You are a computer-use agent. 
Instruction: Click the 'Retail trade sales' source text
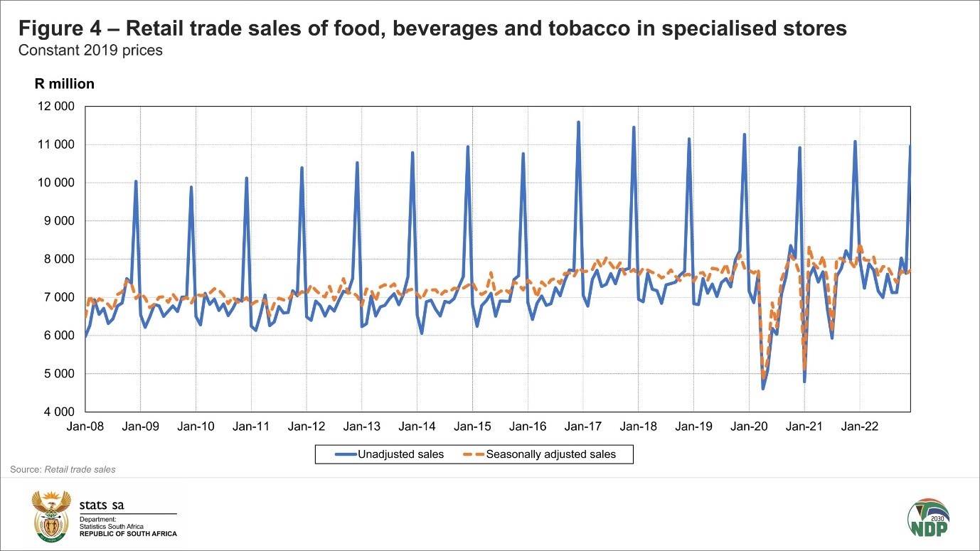coord(80,469)
